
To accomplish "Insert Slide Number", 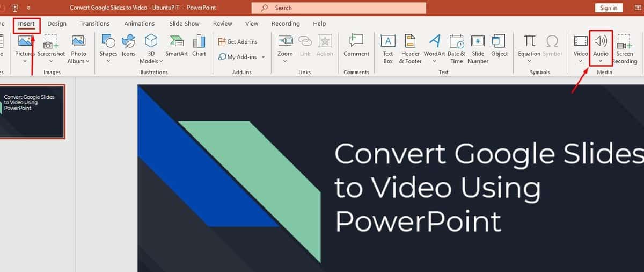I will 478,48.
